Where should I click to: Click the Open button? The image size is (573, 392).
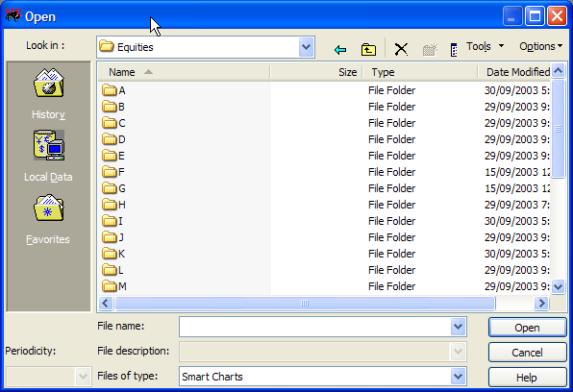[x=527, y=328]
